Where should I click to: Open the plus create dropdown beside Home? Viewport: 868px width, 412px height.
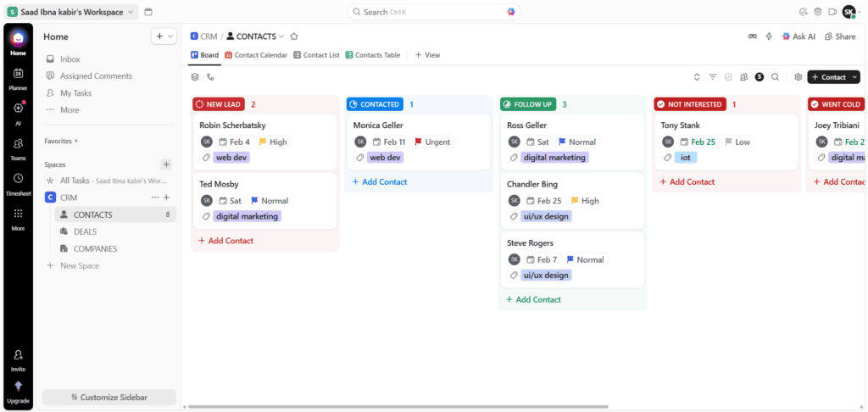click(x=164, y=36)
